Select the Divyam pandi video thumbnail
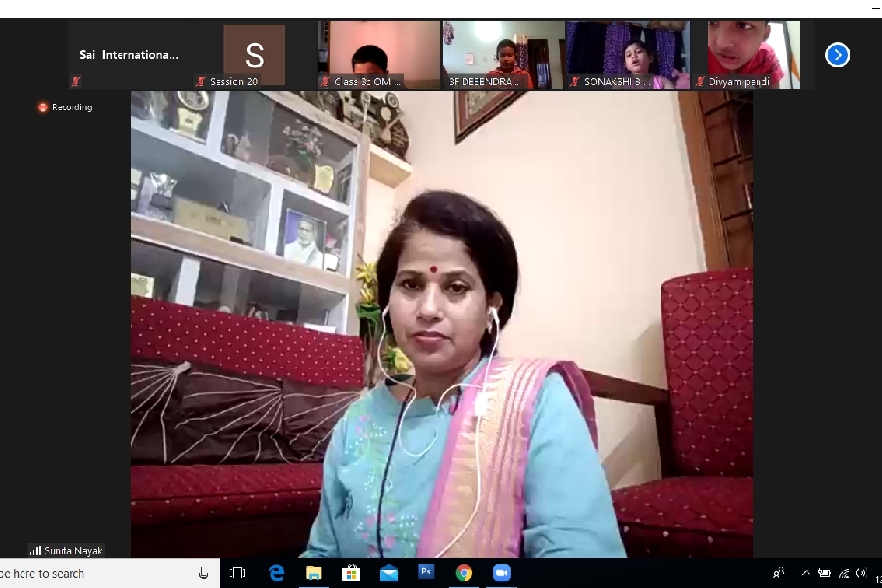 [x=752, y=55]
